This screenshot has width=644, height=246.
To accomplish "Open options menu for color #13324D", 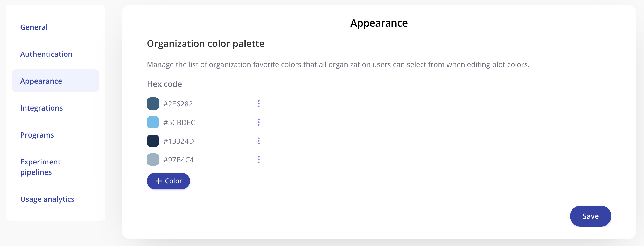I will [x=258, y=141].
